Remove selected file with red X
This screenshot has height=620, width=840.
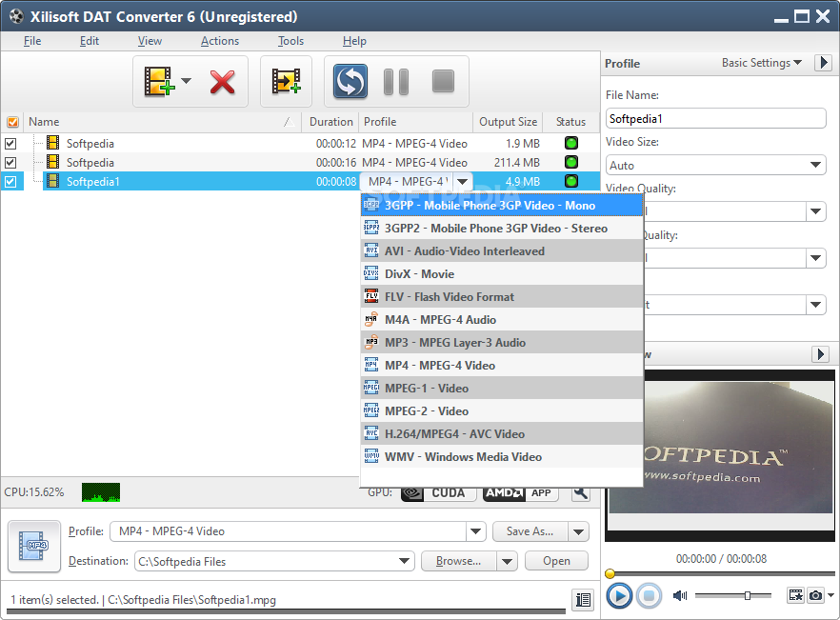tap(222, 82)
